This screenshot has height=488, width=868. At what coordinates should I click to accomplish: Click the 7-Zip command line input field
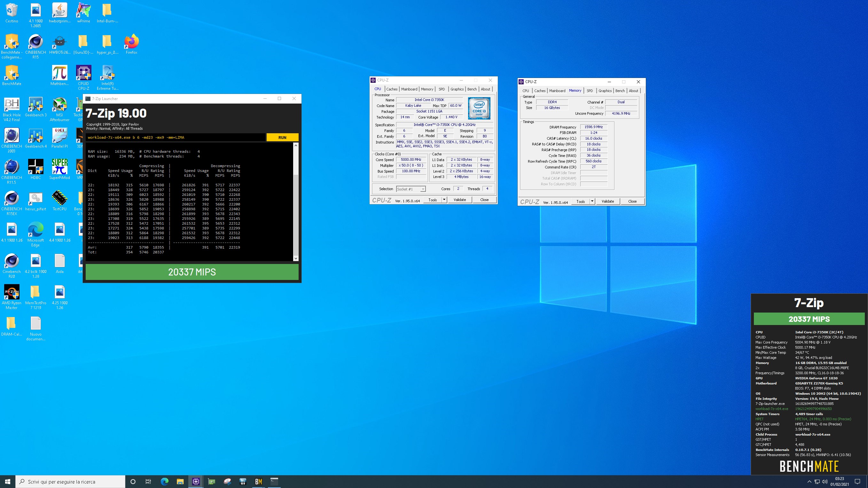point(176,137)
